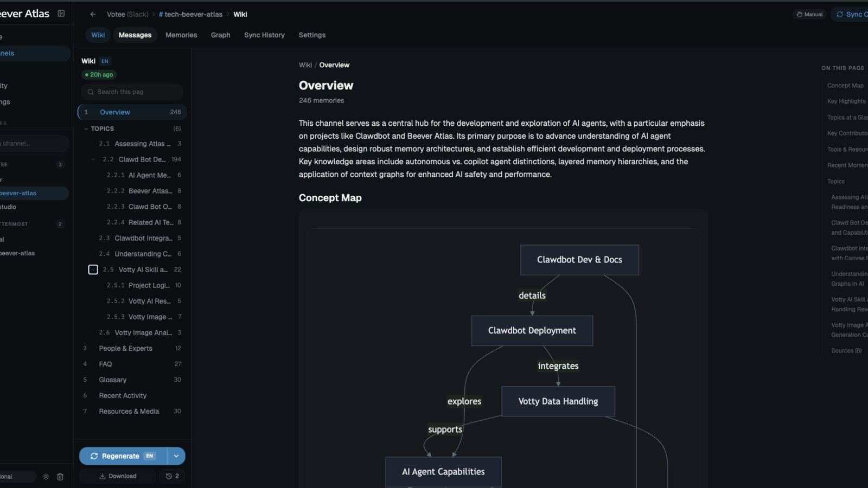This screenshot has height=488, width=868.
Task: Open 2.1 Assessing Atlas topic
Action: tap(139, 144)
